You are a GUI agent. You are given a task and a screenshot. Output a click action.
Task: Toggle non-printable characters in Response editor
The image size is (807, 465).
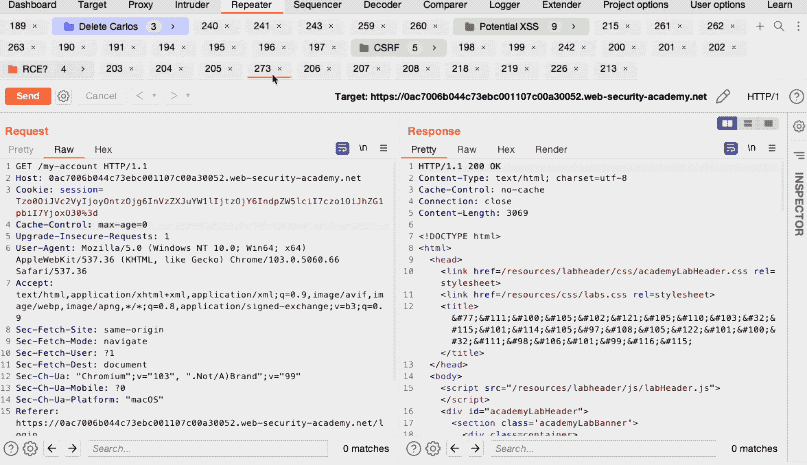pyautogui.click(x=751, y=148)
